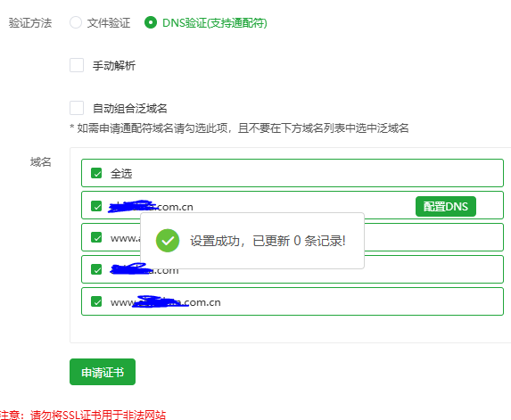The image size is (511, 420).
Task: Click the red SSL证书 warning notice
Action: pos(83,416)
